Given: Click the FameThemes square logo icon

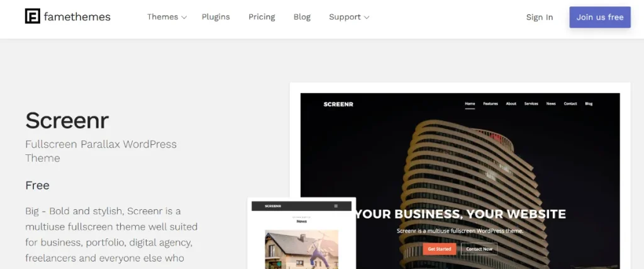Looking at the screenshot, I should [33, 16].
